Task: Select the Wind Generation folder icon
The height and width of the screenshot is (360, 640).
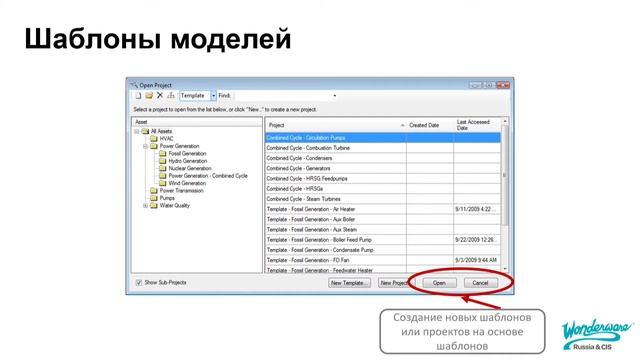Action: click(x=163, y=183)
